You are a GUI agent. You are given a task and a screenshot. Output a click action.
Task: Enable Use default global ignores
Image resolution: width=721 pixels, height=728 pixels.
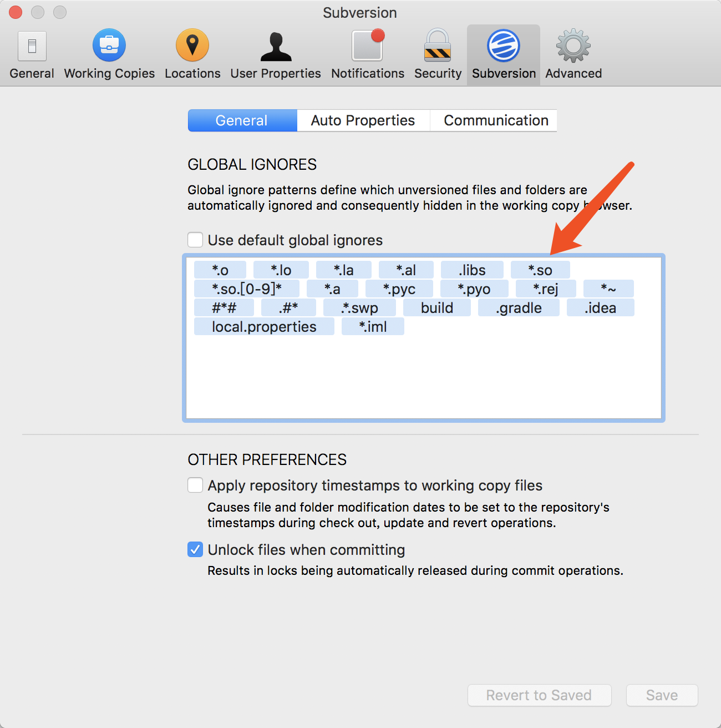(x=195, y=240)
